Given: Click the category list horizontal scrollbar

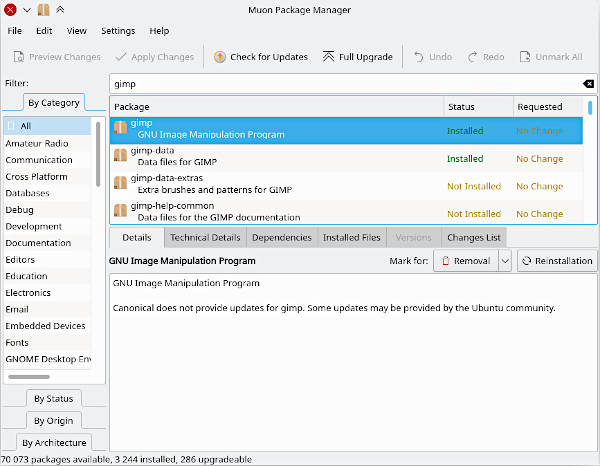Looking at the screenshot, I should (x=29, y=377).
